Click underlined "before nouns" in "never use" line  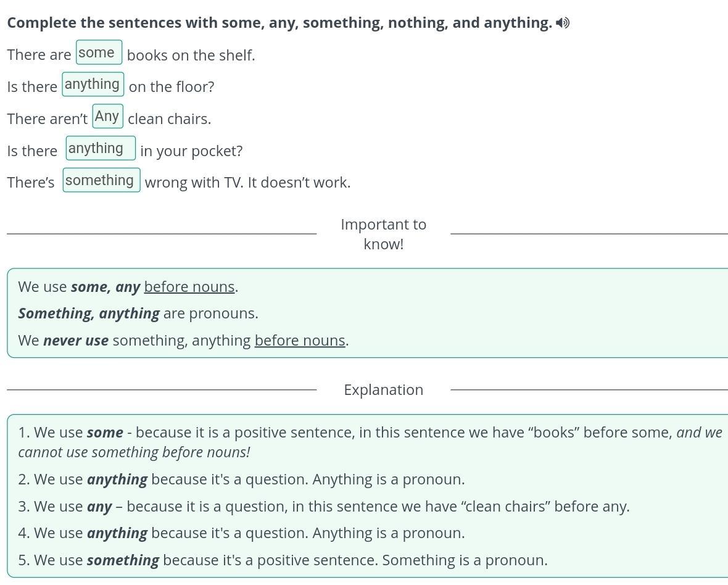300,341
